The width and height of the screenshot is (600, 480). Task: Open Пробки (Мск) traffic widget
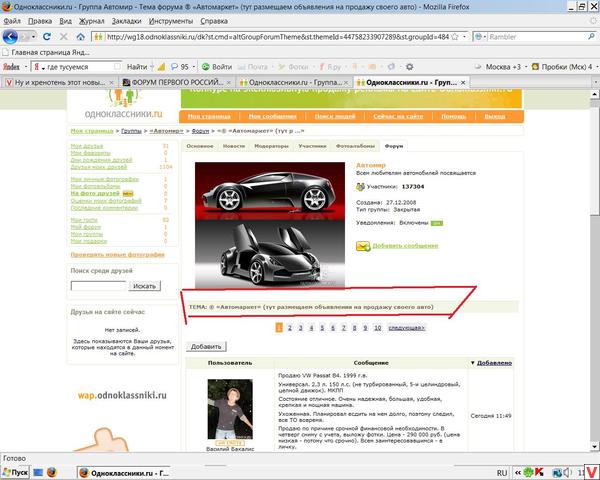pos(562,67)
